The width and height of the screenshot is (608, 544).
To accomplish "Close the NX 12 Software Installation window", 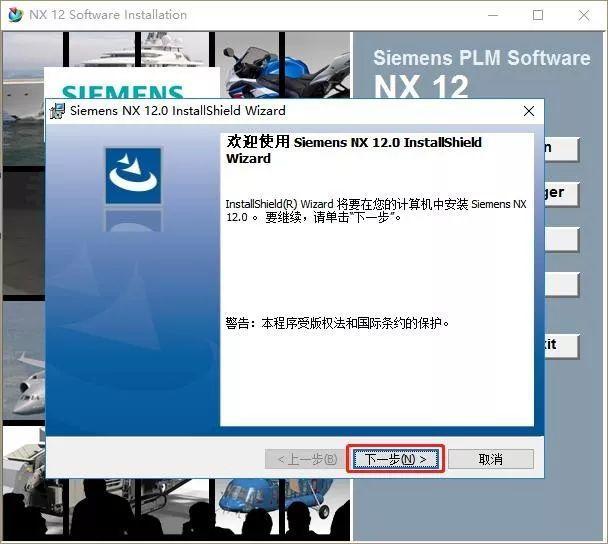I will pyautogui.click(x=584, y=15).
